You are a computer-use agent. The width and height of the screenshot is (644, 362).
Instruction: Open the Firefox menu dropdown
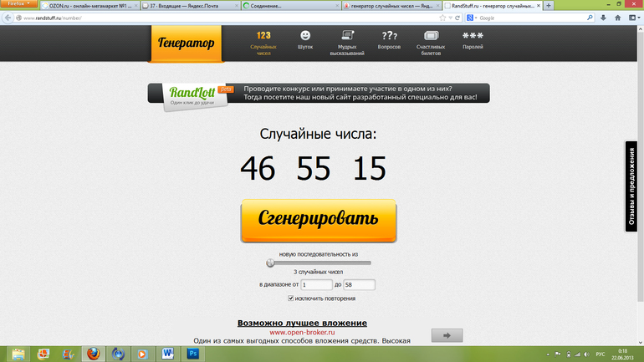tap(18, 4)
